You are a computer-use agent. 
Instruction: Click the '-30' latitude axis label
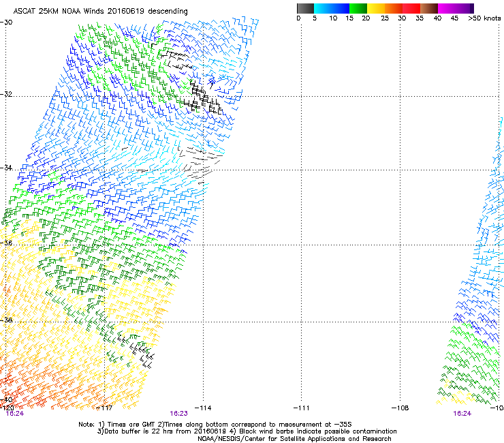click(x=6, y=22)
